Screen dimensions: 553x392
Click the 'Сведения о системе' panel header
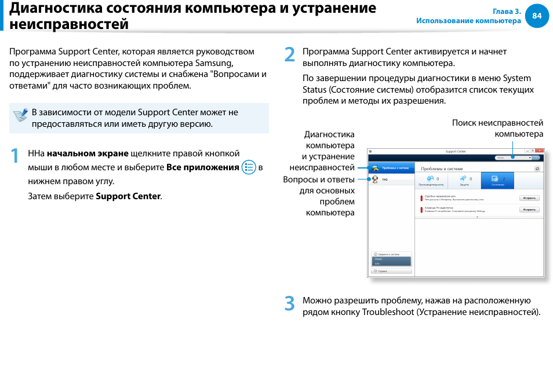[391, 254]
